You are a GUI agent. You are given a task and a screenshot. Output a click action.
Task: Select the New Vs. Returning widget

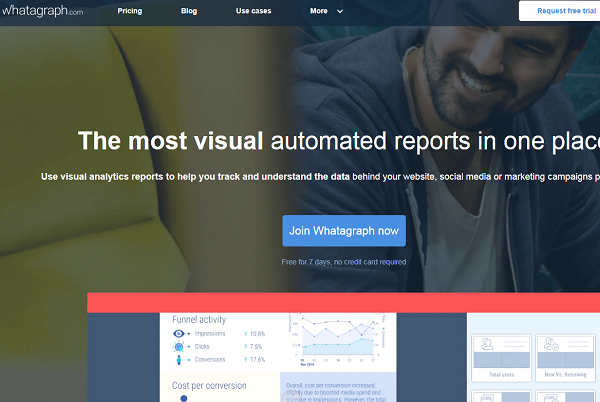tap(565, 358)
